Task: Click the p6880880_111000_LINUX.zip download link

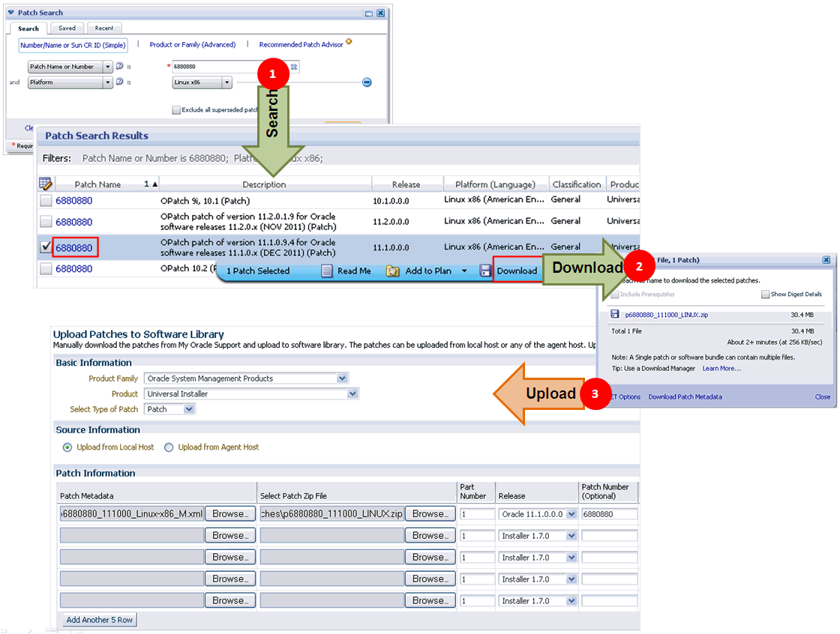Action: point(667,315)
